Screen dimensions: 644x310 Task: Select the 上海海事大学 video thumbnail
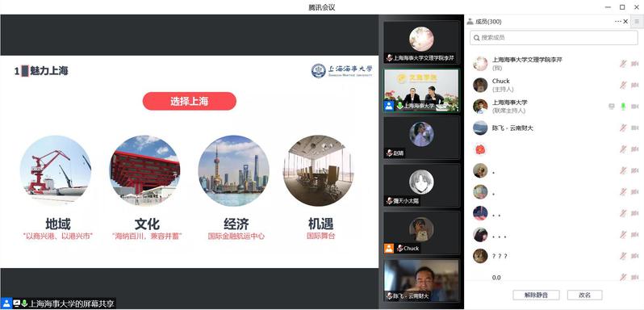[421, 90]
